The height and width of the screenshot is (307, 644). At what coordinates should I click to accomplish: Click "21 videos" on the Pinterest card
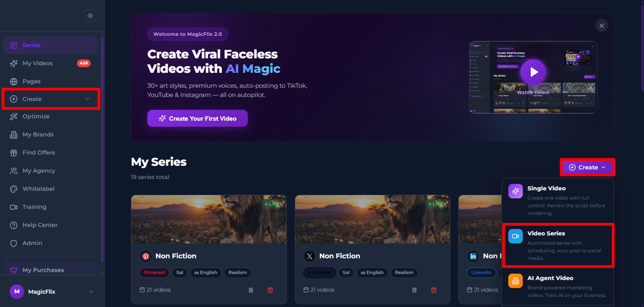159,290
